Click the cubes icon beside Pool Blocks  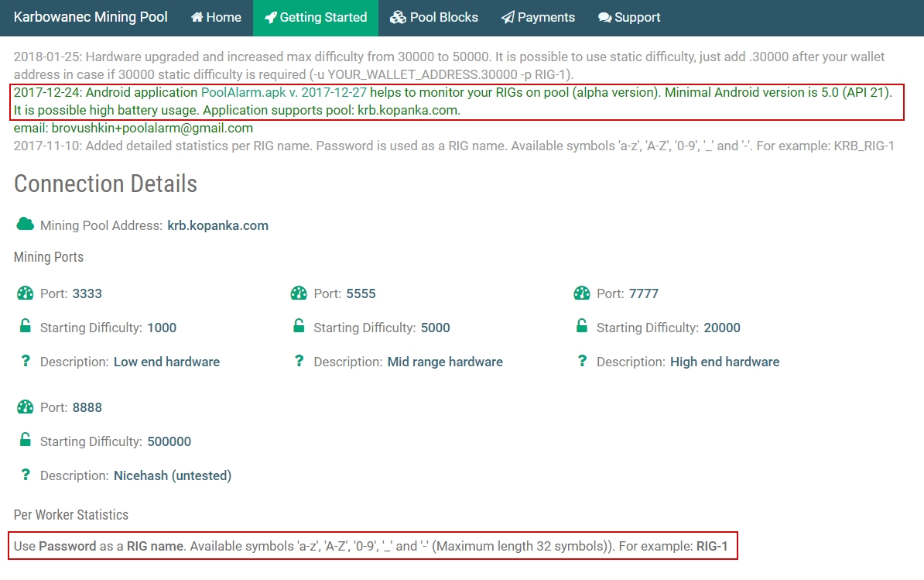pyautogui.click(x=398, y=18)
